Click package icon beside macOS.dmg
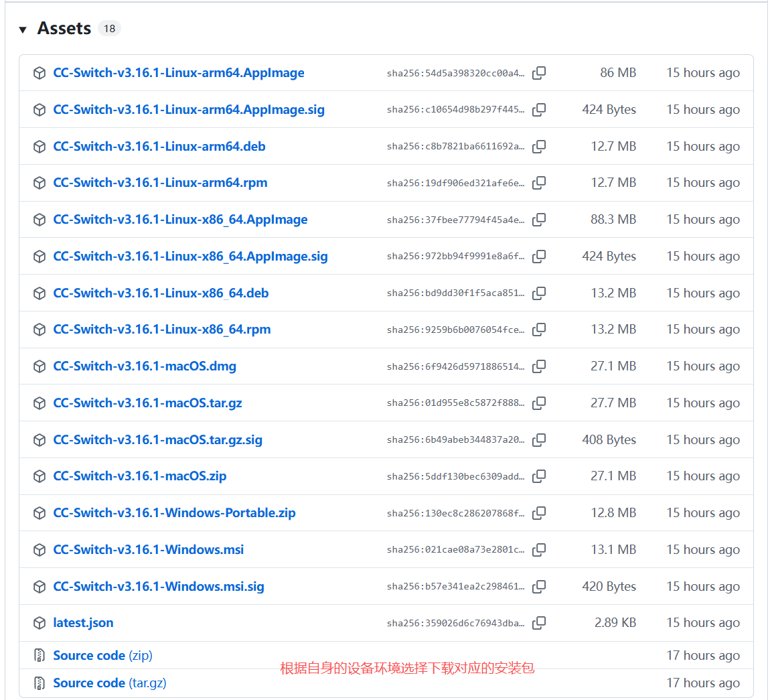770x700 pixels. click(x=40, y=367)
